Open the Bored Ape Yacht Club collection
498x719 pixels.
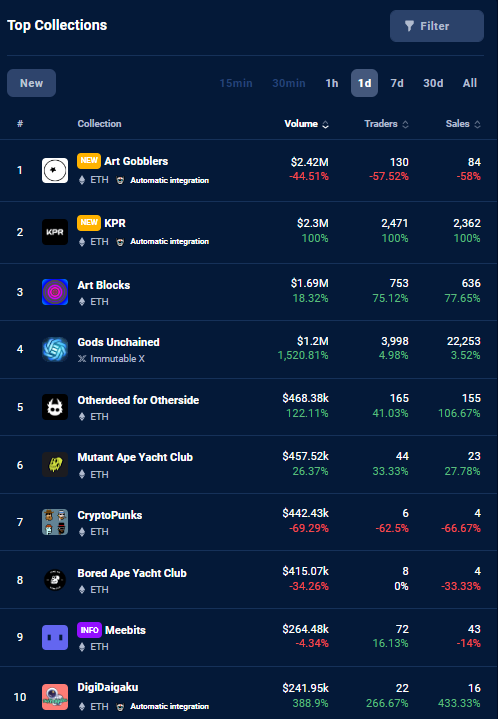coord(132,573)
